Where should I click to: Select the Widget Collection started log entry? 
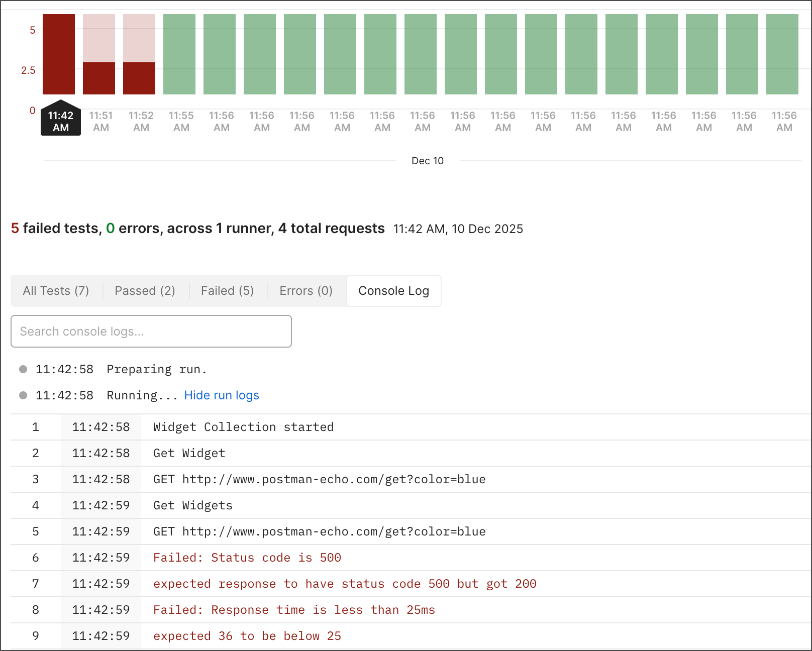click(243, 427)
